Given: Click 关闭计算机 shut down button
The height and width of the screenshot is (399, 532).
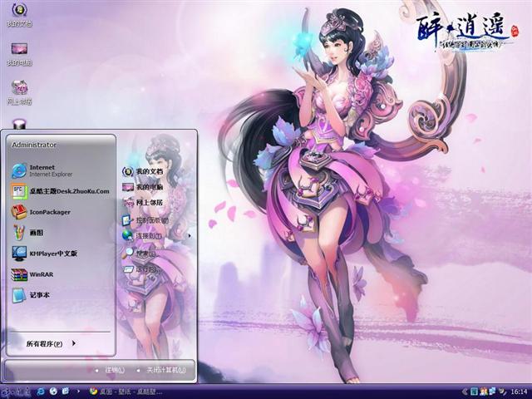Looking at the screenshot, I should click(161, 370).
